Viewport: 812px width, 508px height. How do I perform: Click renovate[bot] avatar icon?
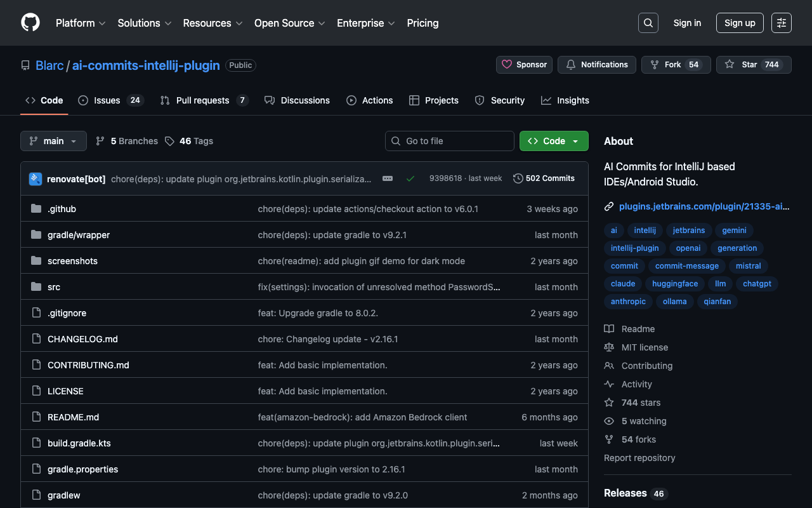(36, 178)
